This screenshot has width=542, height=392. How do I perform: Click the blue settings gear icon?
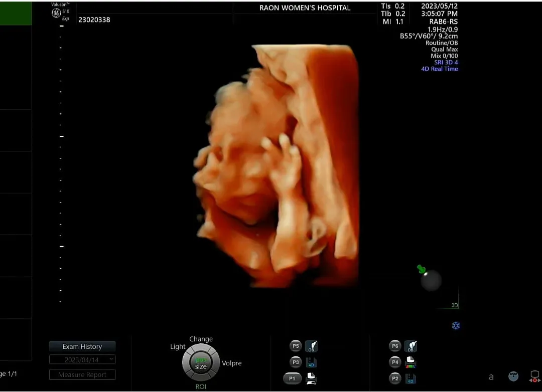pos(456,326)
